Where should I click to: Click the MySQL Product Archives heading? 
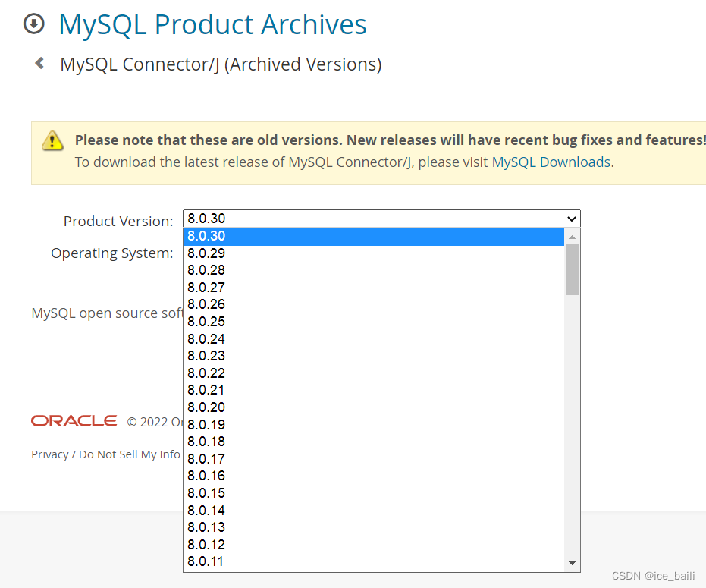coord(212,24)
